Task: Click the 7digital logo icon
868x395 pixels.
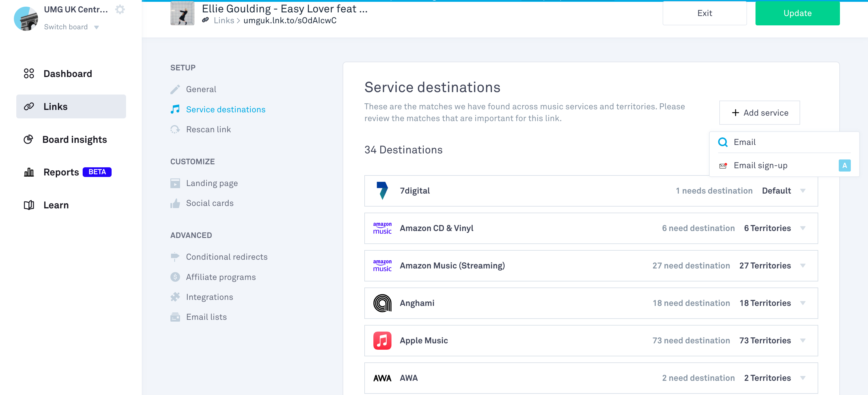Action: pos(382,191)
